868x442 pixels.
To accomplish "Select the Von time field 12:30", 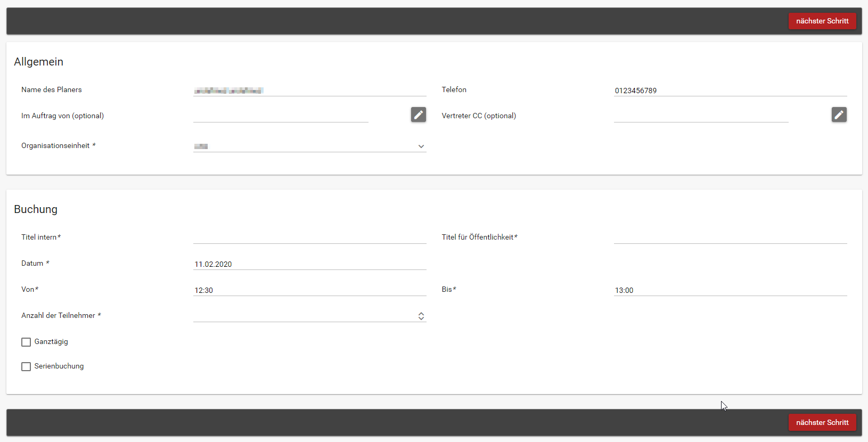I will 310,290.
